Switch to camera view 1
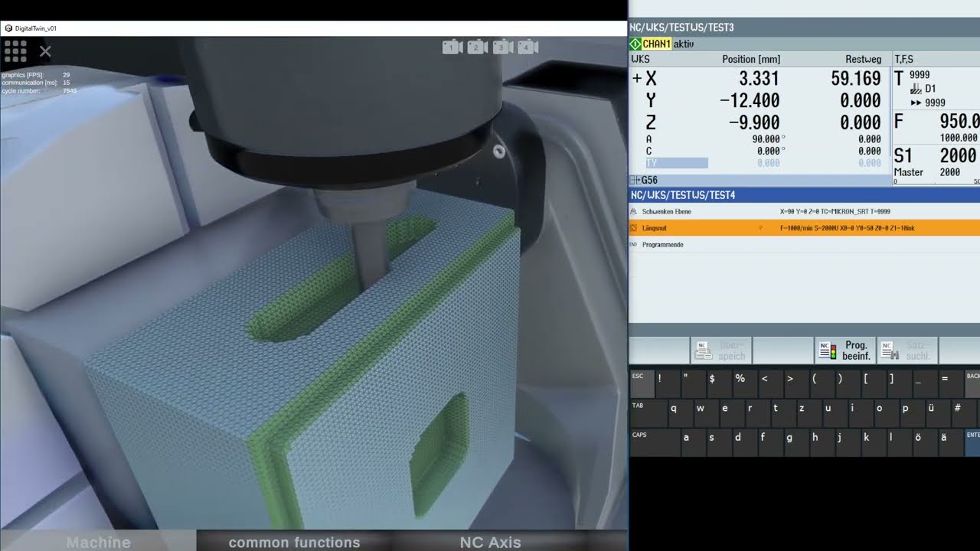This screenshot has height=551, width=980. click(451, 47)
